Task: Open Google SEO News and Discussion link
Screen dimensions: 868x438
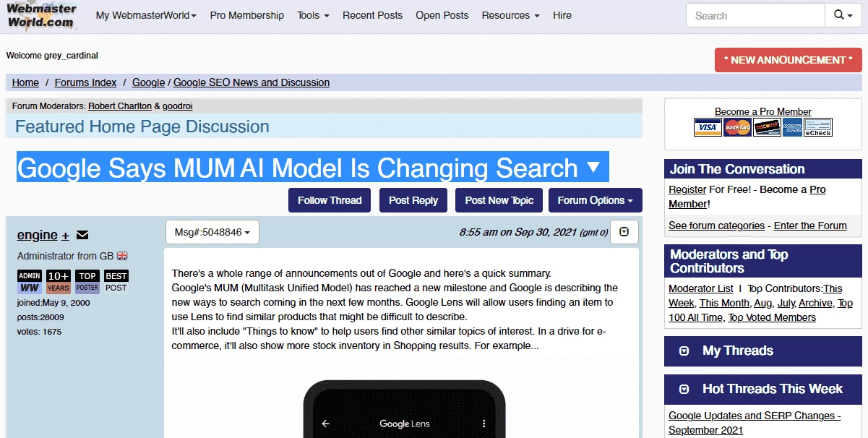Action: point(252,82)
